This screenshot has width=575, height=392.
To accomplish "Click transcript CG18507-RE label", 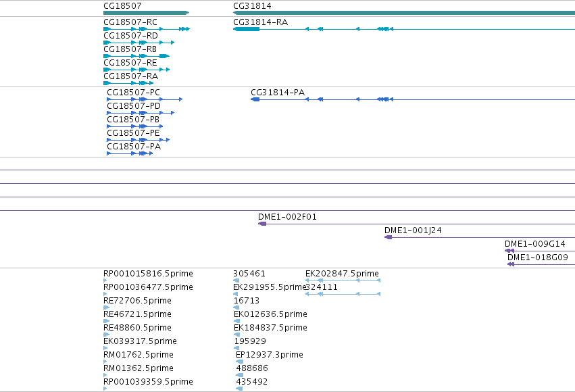I will 130,63.
